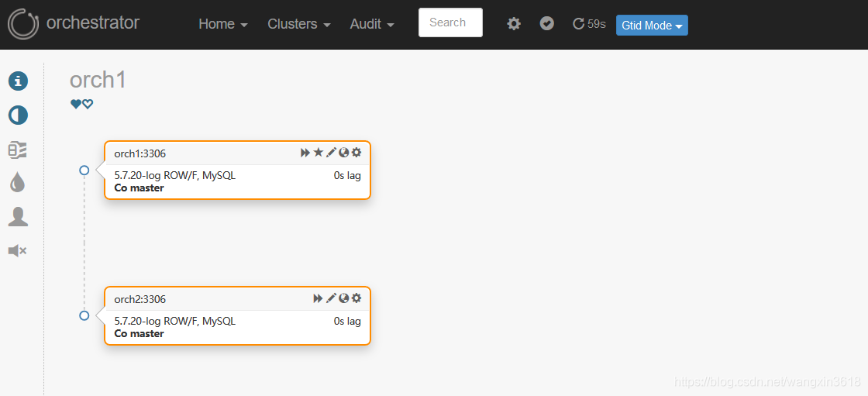Click the orch1:3306 instance title
The image size is (868, 396).
140,153
